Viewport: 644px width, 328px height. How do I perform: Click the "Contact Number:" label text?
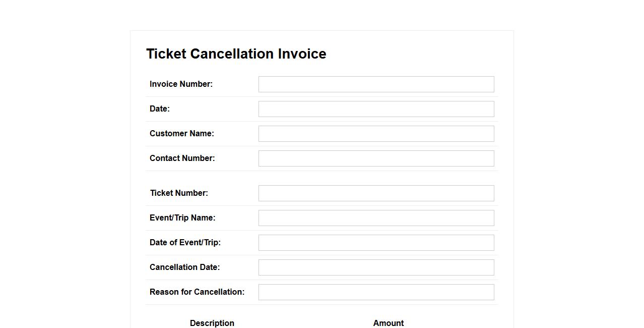pyautogui.click(x=182, y=158)
